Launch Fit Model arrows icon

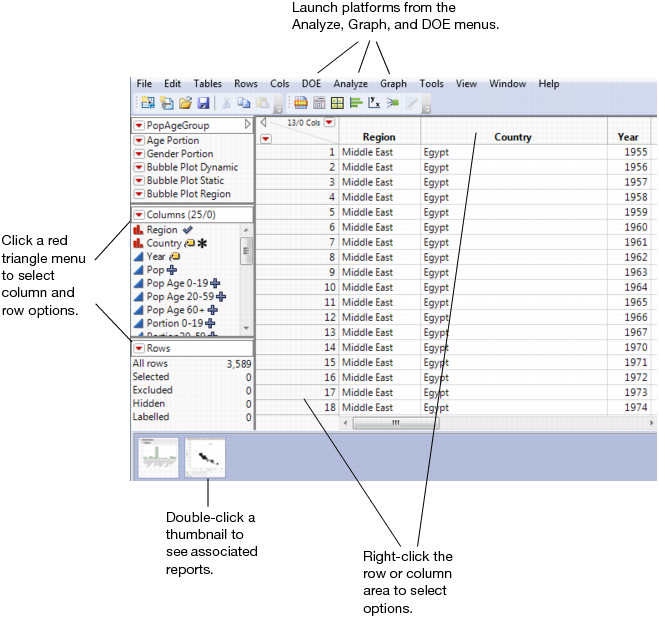393,103
